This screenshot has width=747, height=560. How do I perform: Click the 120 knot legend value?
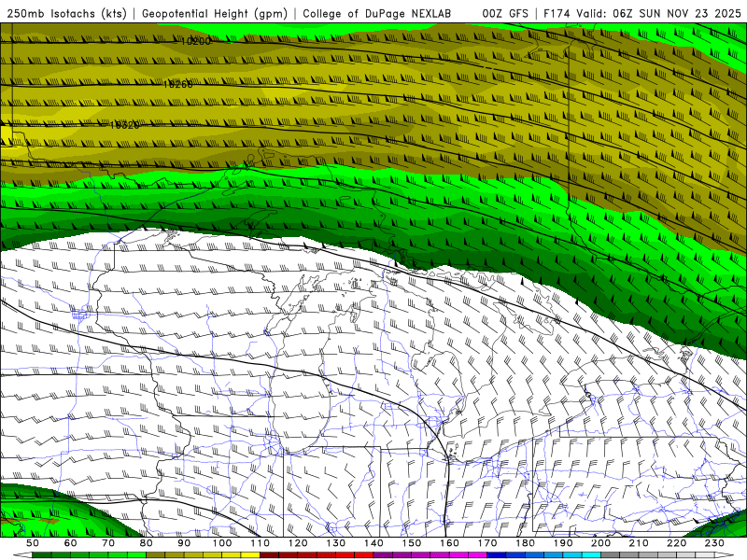298,543
